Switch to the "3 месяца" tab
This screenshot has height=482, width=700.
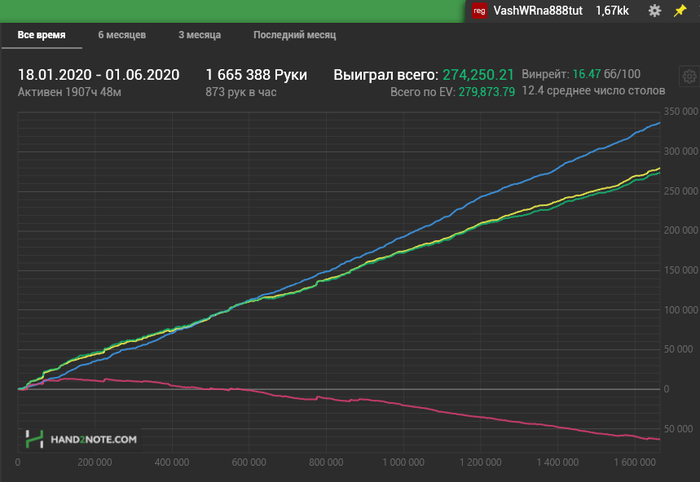point(200,35)
